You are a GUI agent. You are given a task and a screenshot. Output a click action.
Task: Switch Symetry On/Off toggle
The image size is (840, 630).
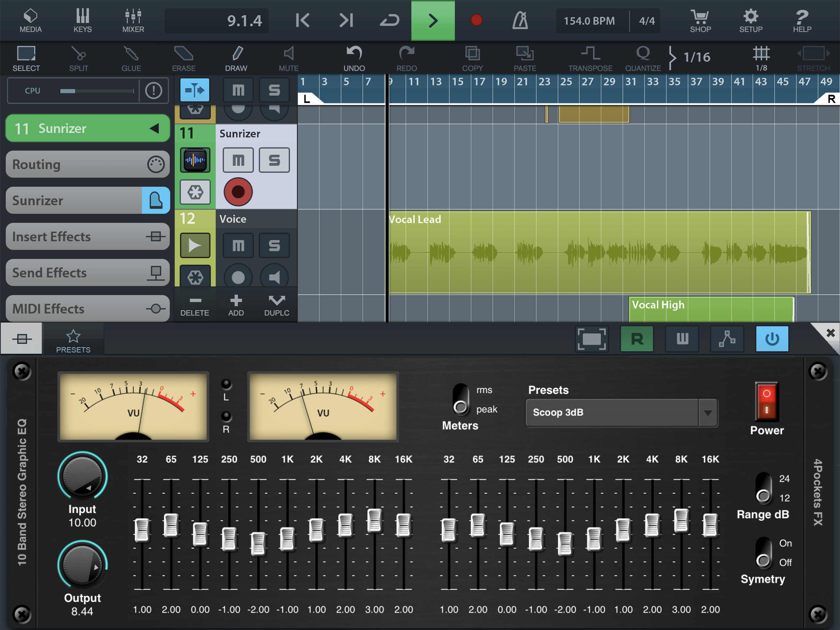tap(763, 553)
